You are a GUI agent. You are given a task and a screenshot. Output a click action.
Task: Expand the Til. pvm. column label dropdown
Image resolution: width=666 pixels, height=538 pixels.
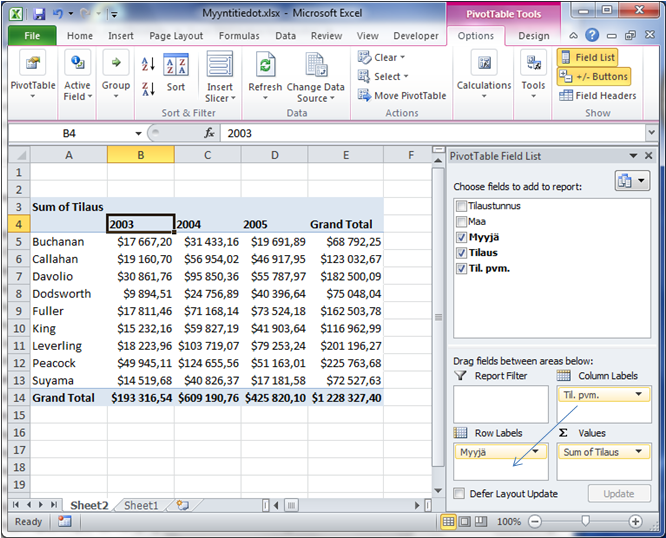click(639, 395)
